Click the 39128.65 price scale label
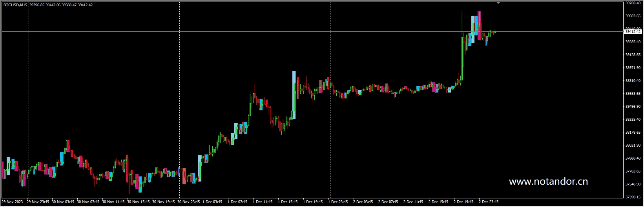This screenshot has height=207, width=644. 633,55
